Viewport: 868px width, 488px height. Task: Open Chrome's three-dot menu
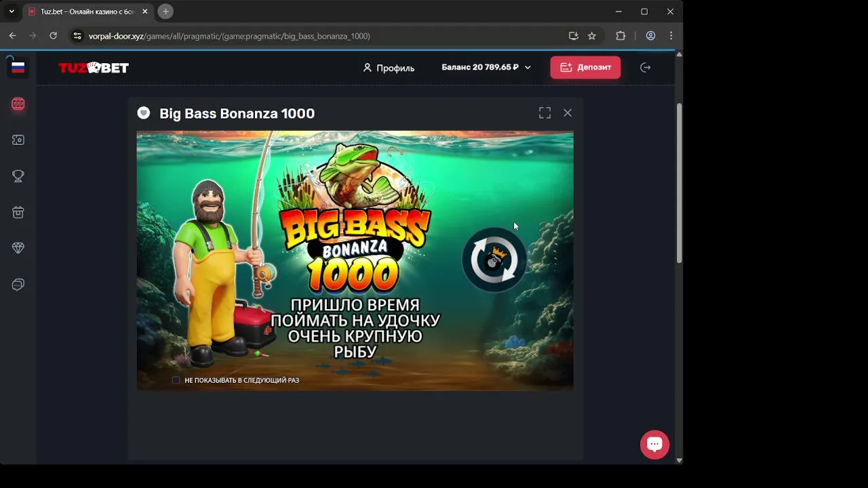pyautogui.click(x=671, y=36)
